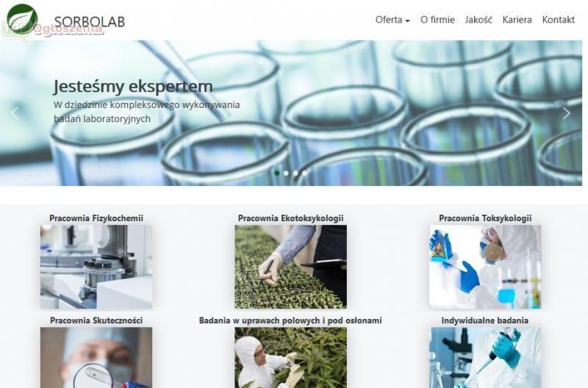
Task: Select the second carousel indicator dot
Action: click(286, 173)
